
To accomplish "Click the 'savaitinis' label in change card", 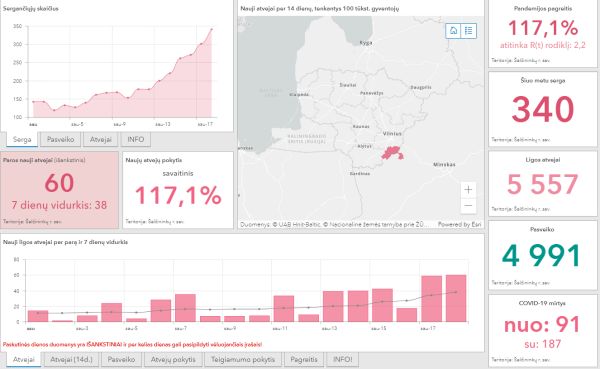I will 178,173.
